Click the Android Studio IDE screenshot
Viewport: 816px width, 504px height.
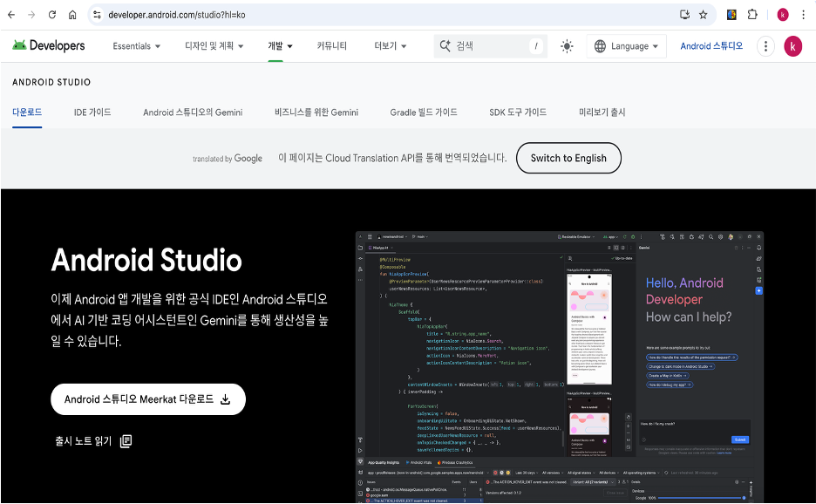[560, 367]
